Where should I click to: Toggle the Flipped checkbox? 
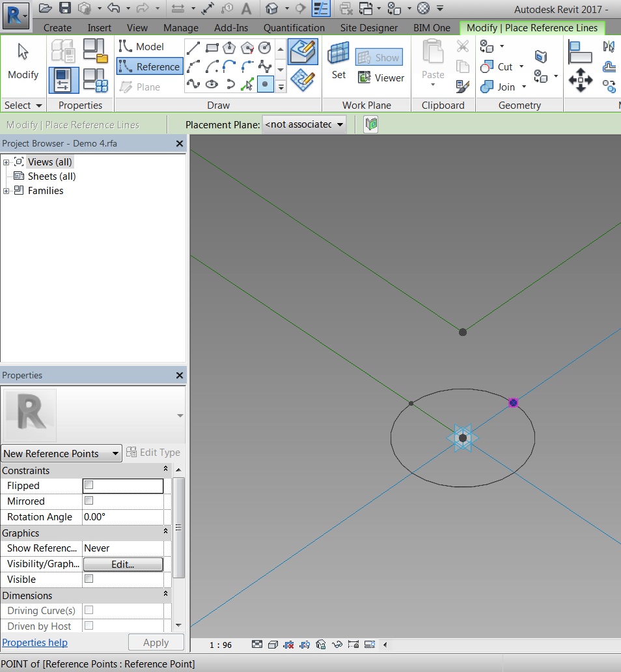tap(87, 486)
